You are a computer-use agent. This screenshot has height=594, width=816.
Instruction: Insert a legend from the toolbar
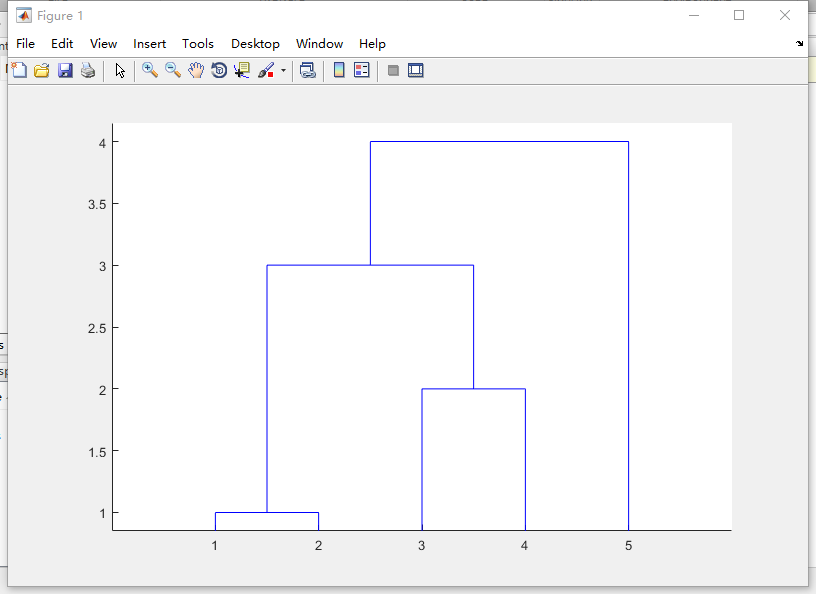362,70
